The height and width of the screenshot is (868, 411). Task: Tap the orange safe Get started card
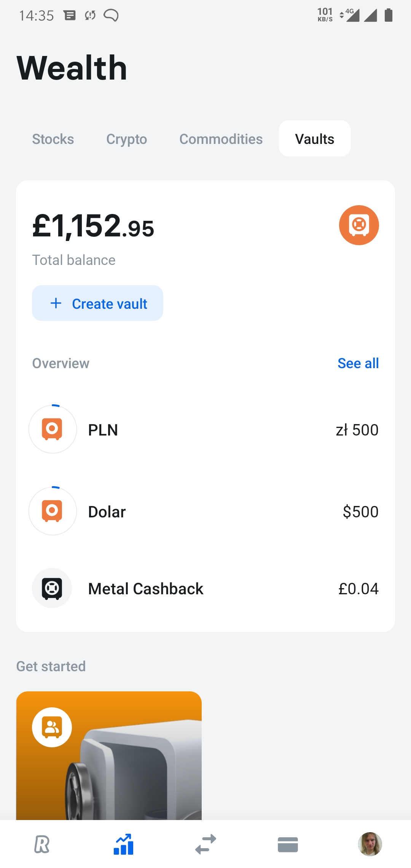(x=109, y=758)
